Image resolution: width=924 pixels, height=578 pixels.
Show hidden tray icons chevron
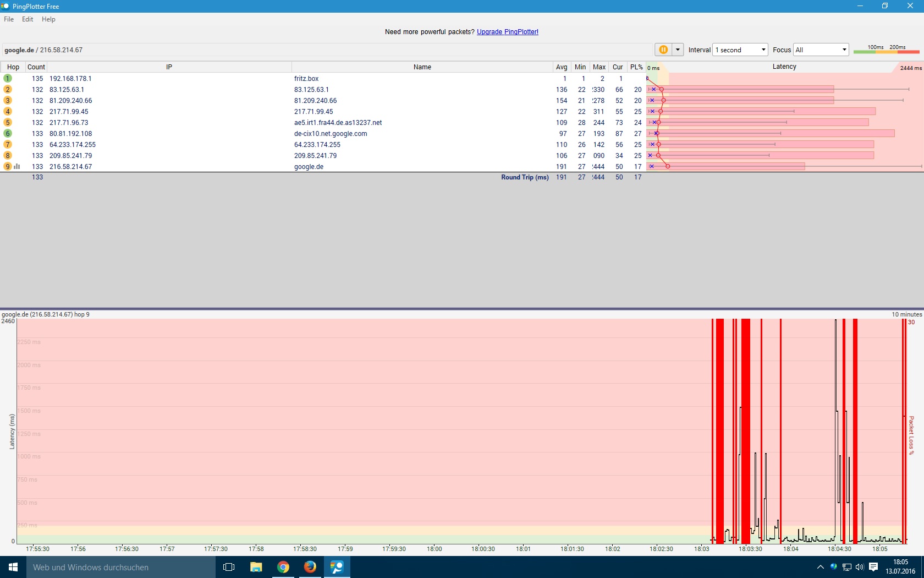click(x=820, y=567)
